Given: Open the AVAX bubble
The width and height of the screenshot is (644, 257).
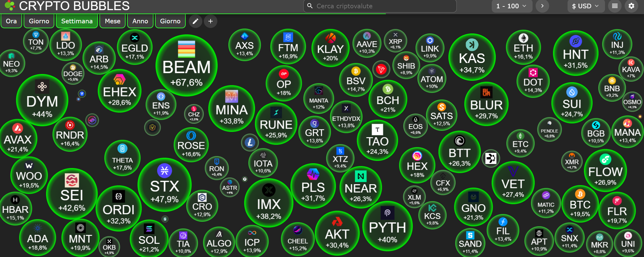Looking at the screenshot, I should (x=17, y=138).
